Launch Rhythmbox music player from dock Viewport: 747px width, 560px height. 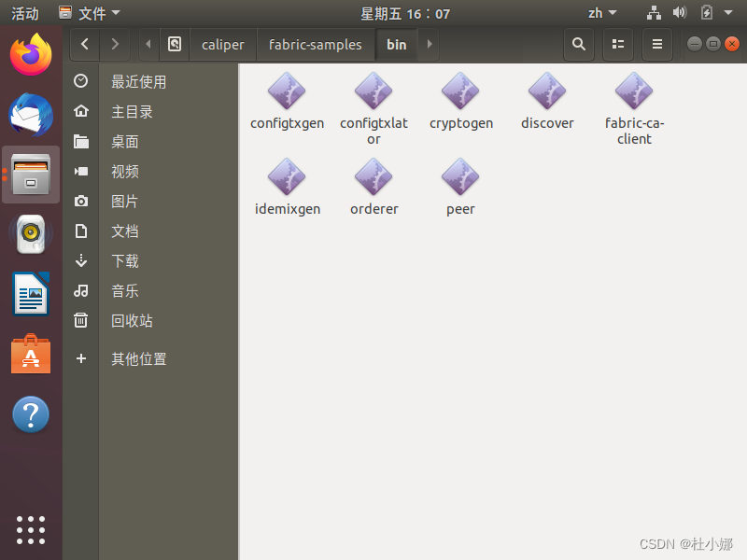[31, 234]
